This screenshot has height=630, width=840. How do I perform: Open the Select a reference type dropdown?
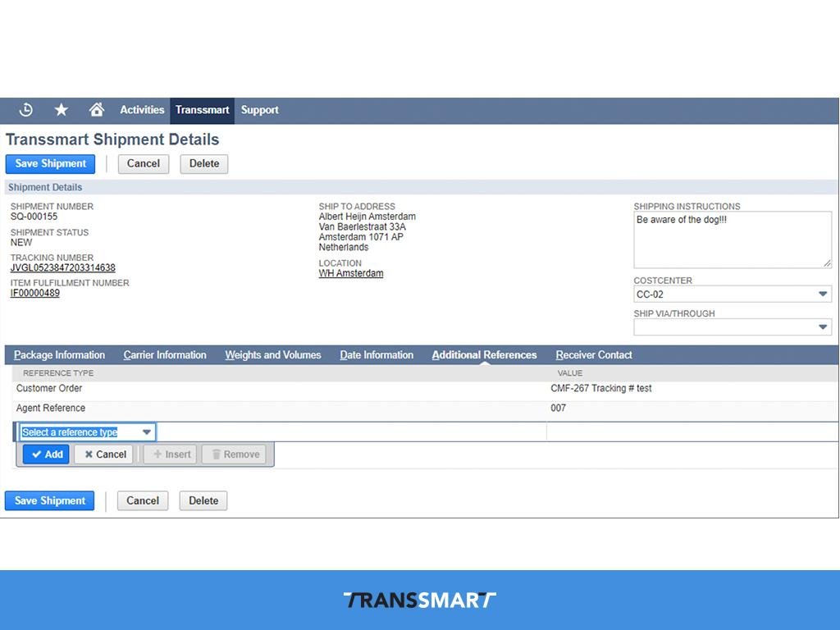[87, 432]
